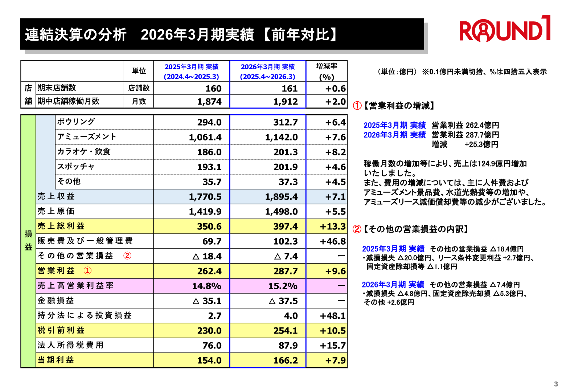Viewport: 566px width, 392px height.
Task: Click the 売上収益 row label
Action: pos(56,196)
